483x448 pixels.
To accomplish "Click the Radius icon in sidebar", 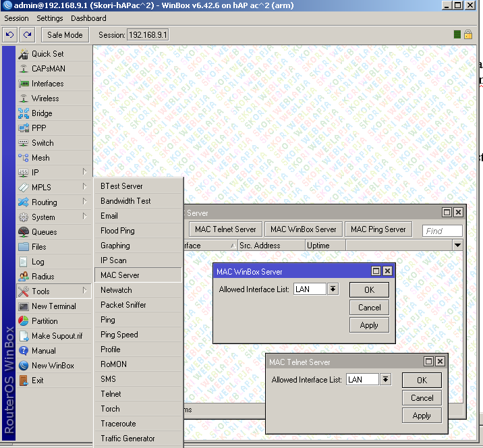I will [x=23, y=277].
